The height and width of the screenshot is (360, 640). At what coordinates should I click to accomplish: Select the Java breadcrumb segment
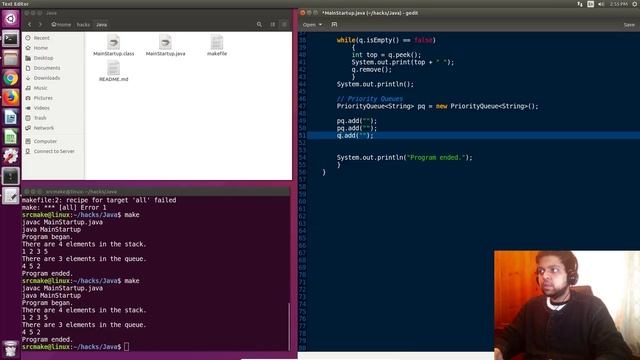point(102,24)
